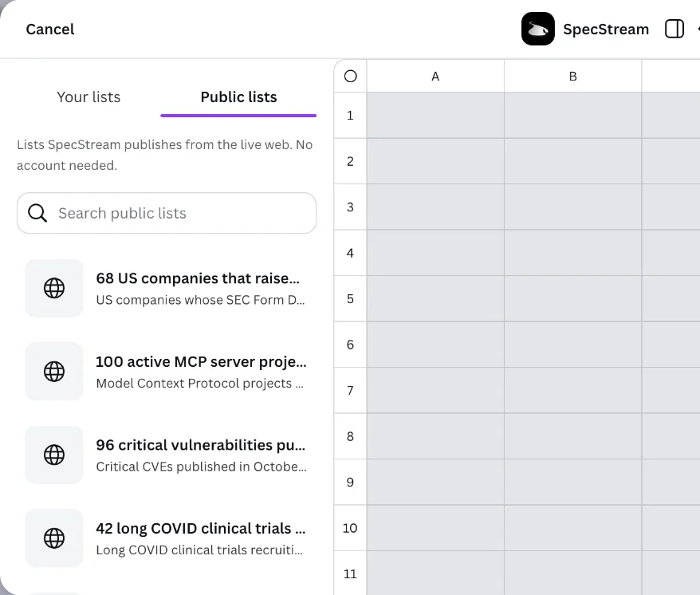Select row 6 header
Image resolution: width=700 pixels, height=595 pixels.
(351, 345)
